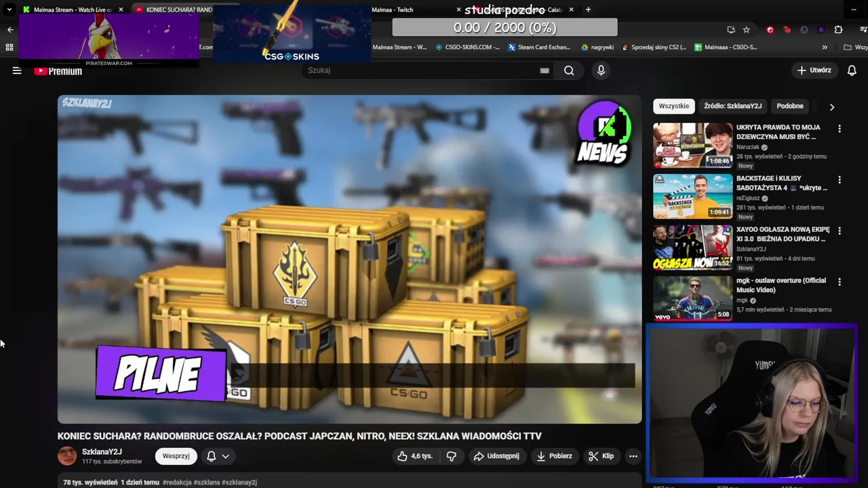Select the Wszystkie filter chip
This screenshot has height=488, width=868.
673,106
